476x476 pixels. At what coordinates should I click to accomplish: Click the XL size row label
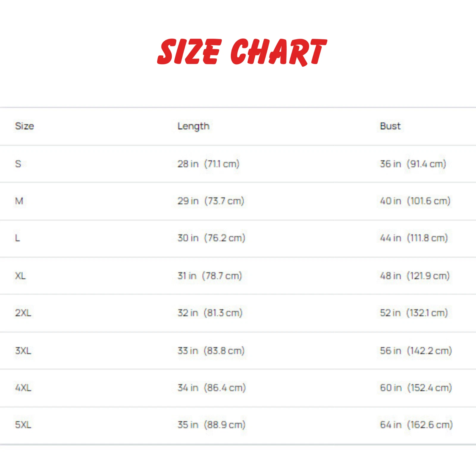click(x=20, y=276)
